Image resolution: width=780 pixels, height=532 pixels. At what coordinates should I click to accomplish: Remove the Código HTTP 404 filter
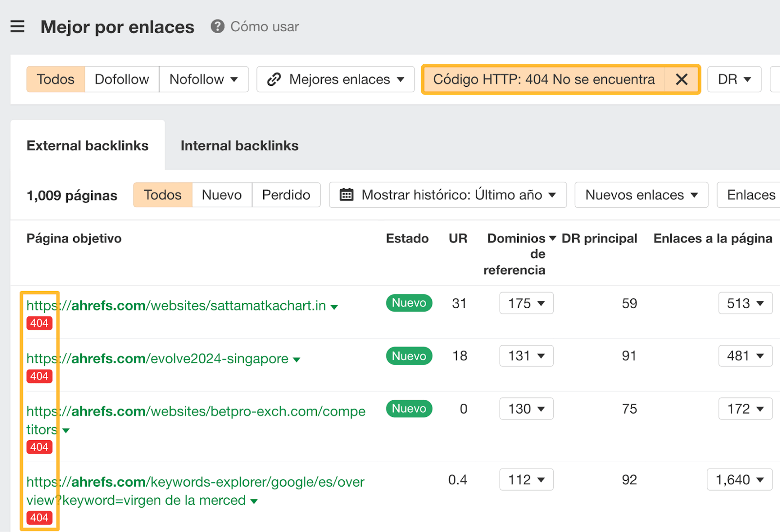(x=682, y=79)
